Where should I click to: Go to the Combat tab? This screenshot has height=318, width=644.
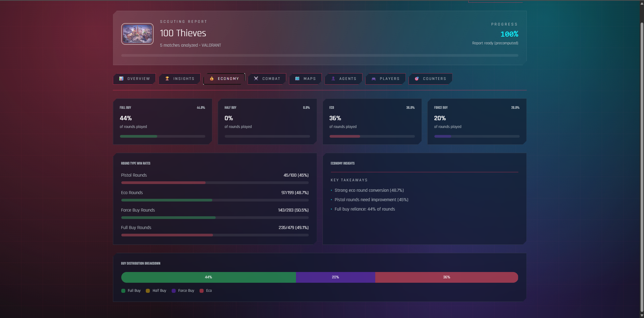click(267, 79)
